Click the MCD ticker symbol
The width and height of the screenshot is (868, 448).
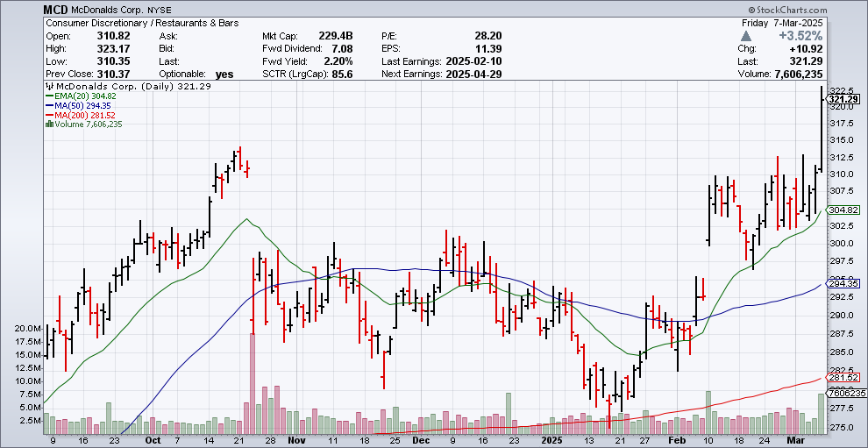coord(56,10)
